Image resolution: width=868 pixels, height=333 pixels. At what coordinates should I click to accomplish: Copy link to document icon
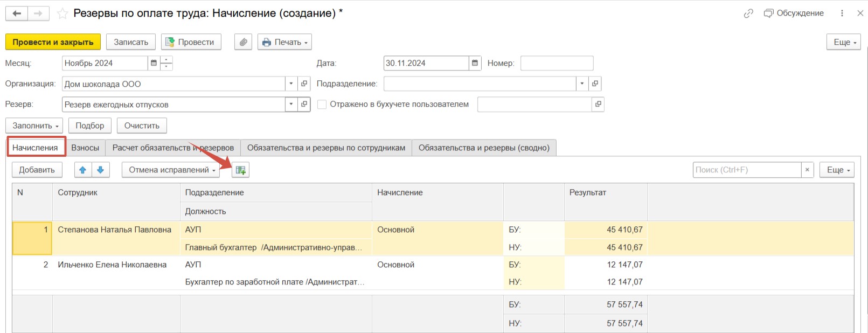(748, 13)
